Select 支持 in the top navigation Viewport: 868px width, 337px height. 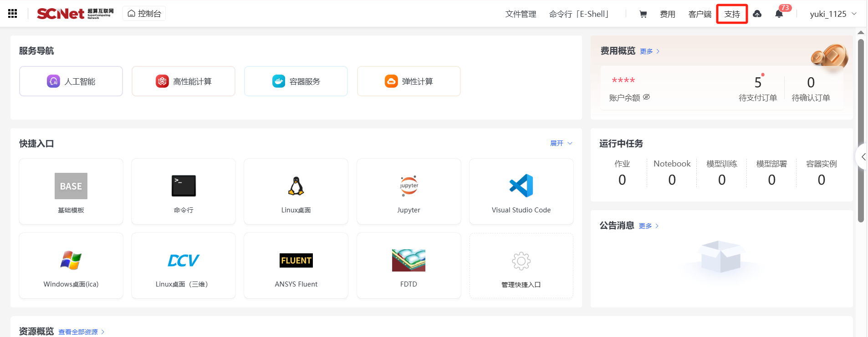[732, 14]
